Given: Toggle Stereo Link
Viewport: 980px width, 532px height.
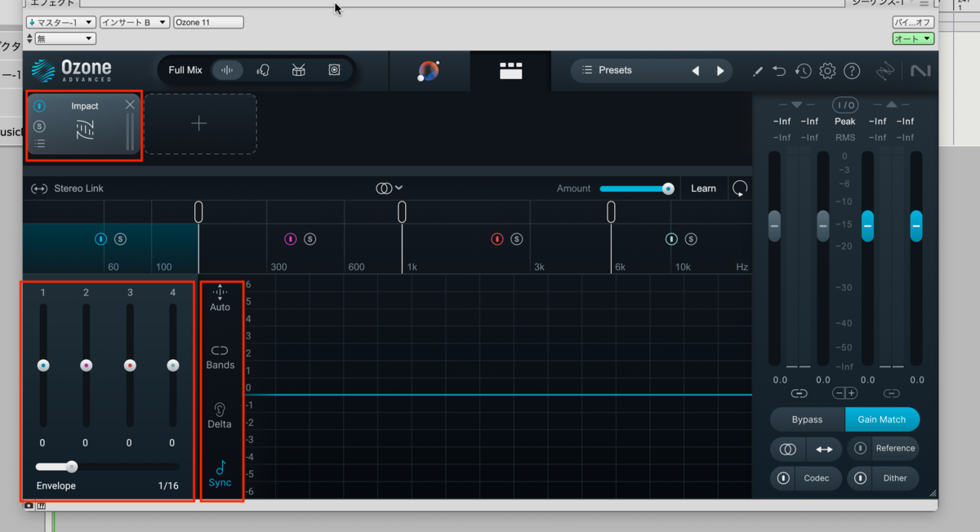Looking at the screenshot, I should (67, 188).
